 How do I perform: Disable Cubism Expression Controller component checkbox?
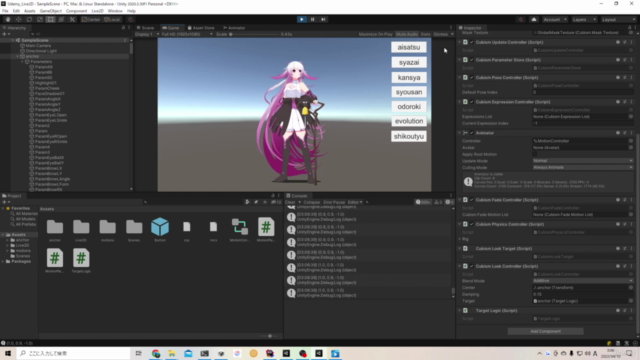[x=472, y=102]
